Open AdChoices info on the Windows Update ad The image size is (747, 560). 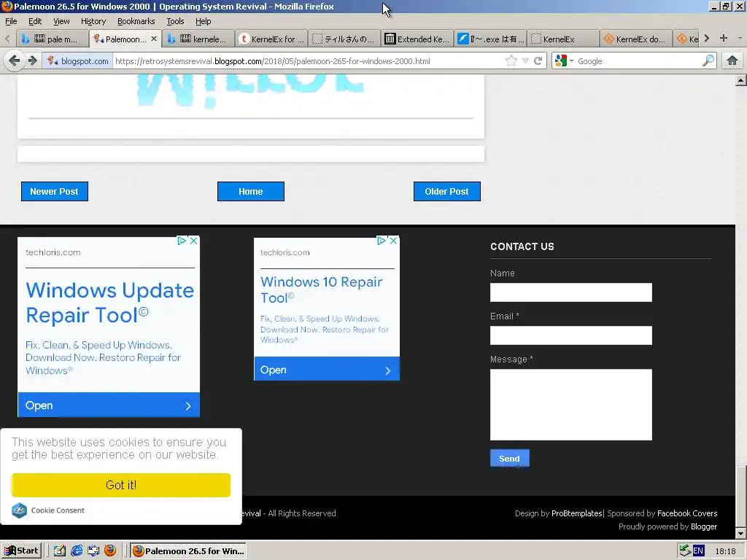182,241
